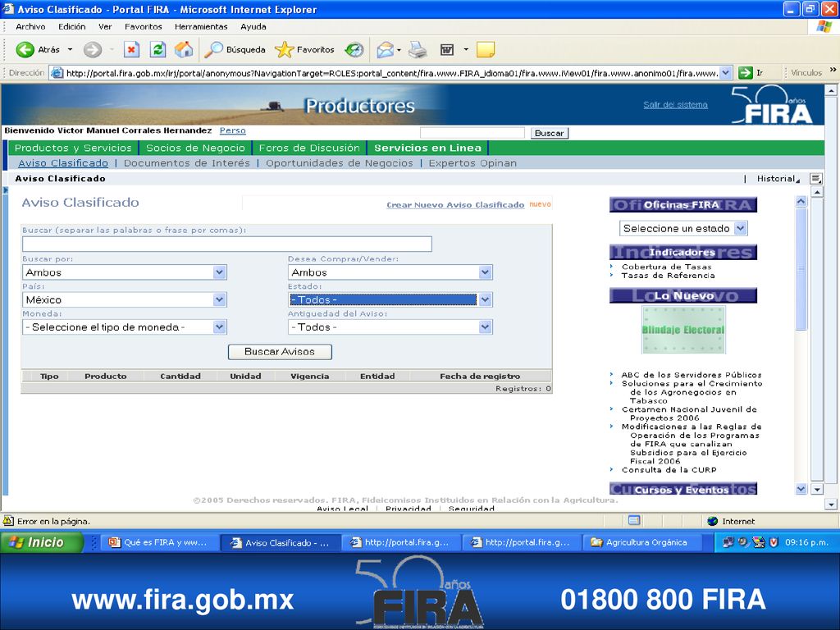
Task: Go back with the Atrás arrow icon
Action: (x=25, y=50)
